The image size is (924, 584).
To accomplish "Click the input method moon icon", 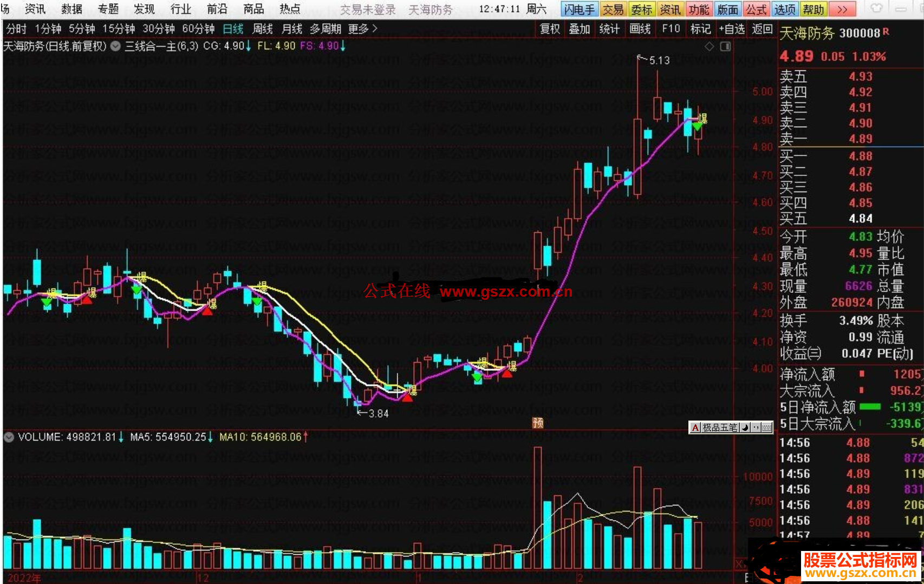I will coord(745,428).
